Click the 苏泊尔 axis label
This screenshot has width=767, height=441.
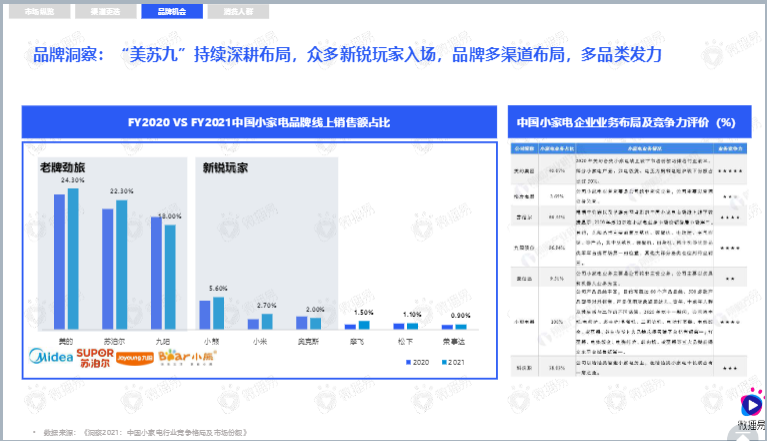point(114,341)
